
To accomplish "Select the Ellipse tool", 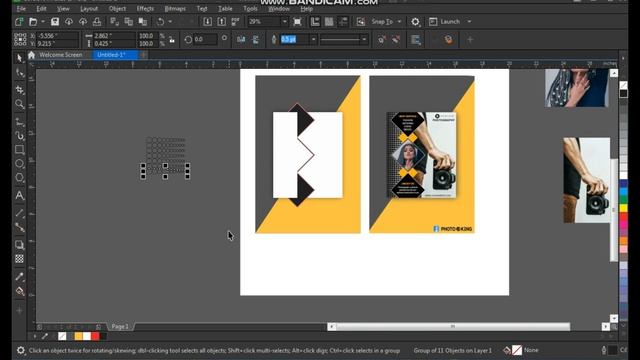I will pos(19,164).
